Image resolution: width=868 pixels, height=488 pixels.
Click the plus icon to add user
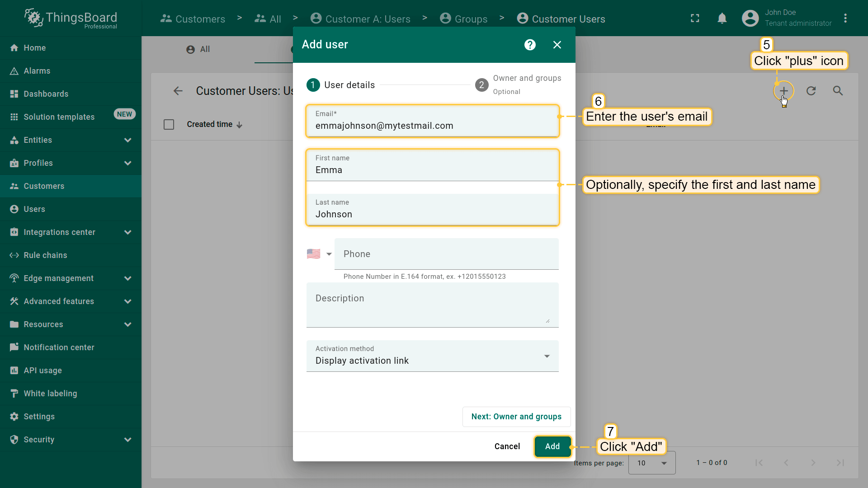783,91
